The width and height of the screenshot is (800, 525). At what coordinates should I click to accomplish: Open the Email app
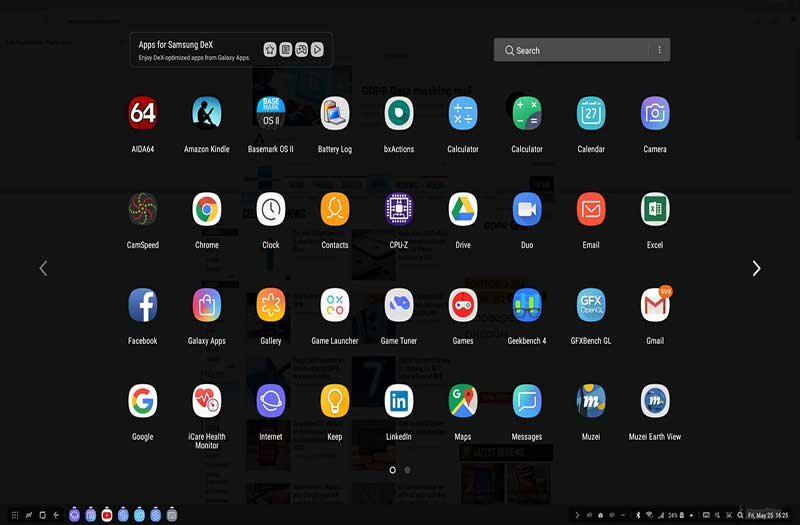pos(591,209)
